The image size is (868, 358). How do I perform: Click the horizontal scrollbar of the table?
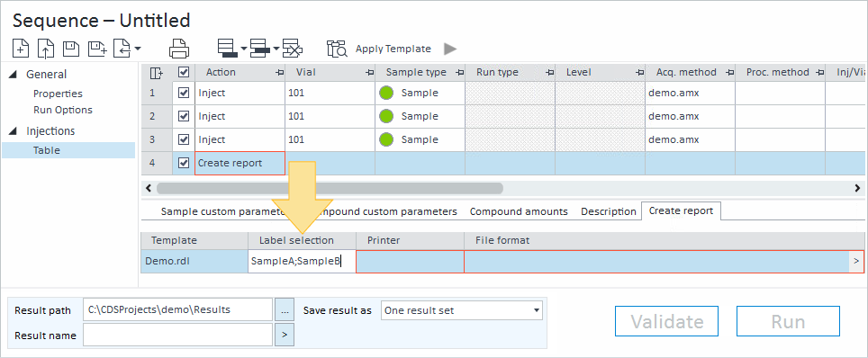[x=502, y=188]
